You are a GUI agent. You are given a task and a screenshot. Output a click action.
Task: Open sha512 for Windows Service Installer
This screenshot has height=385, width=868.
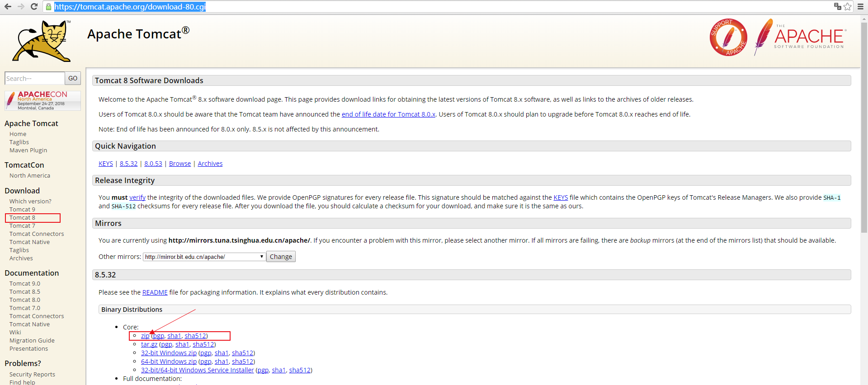click(300, 370)
